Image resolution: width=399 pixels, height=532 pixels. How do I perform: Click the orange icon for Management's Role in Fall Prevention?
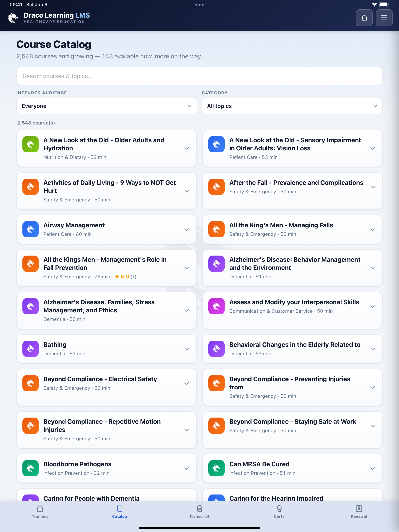(x=31, y=264)
